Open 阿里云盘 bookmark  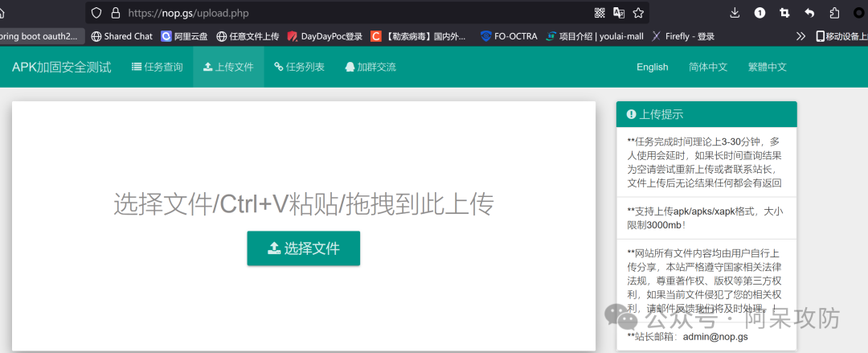(x=184, y=36)
